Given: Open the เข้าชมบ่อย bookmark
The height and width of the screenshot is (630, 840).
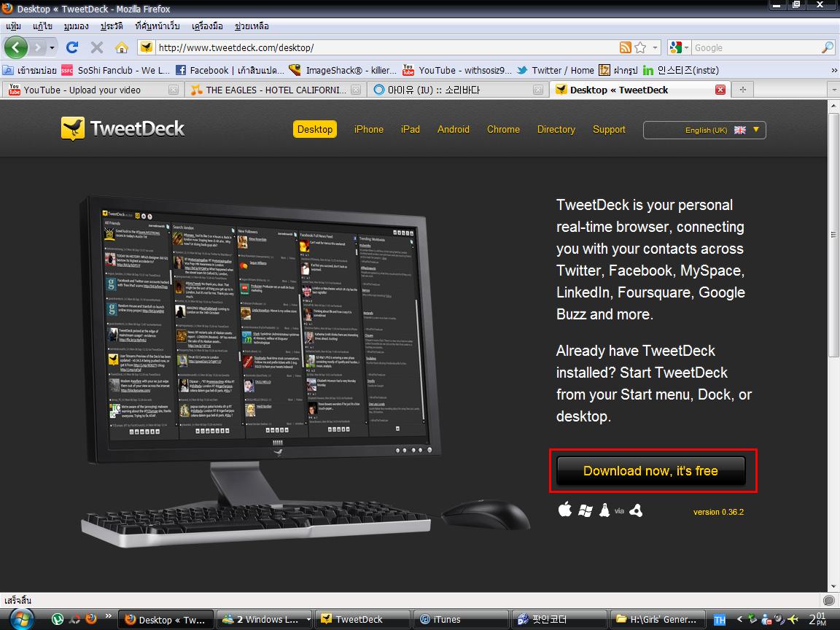Looking at the screenshot, I should point(29,70).
